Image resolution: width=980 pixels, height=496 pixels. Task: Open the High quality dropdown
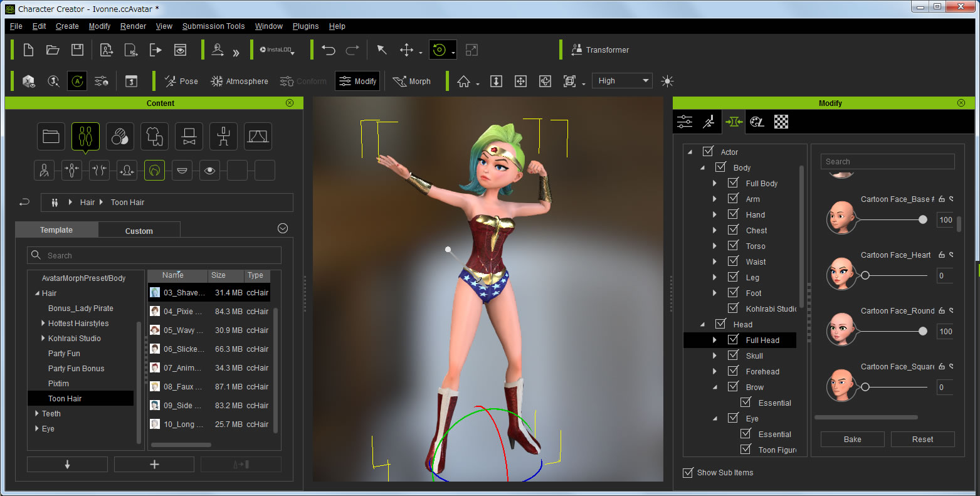[x=622, y=81]
